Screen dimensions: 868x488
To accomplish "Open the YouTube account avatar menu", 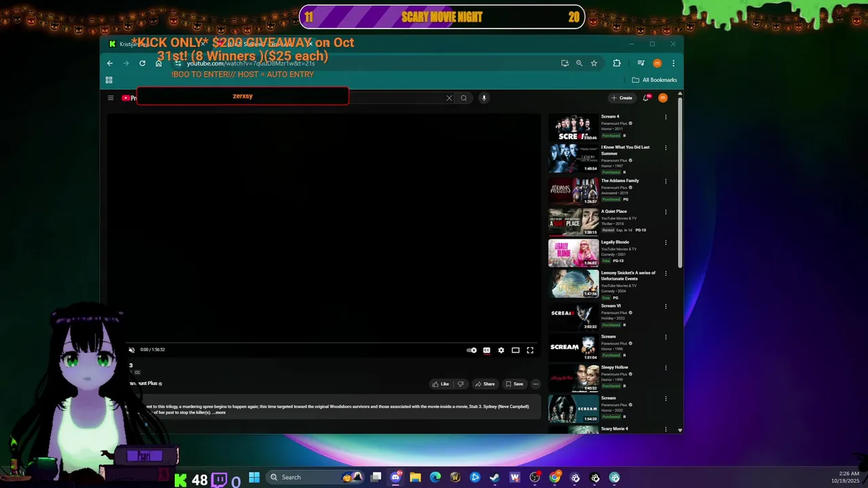I will (x=663, y=98).
